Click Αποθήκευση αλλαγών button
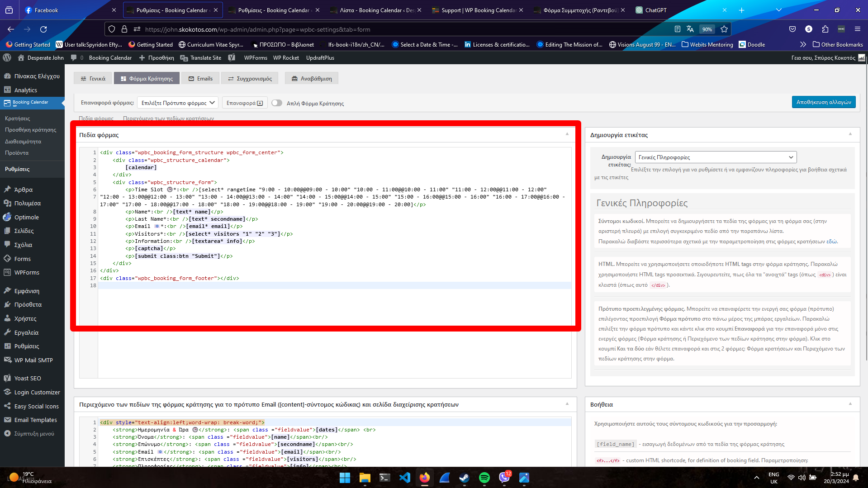Viewport: 868px width, 488px height. click(x=824, y=102)
